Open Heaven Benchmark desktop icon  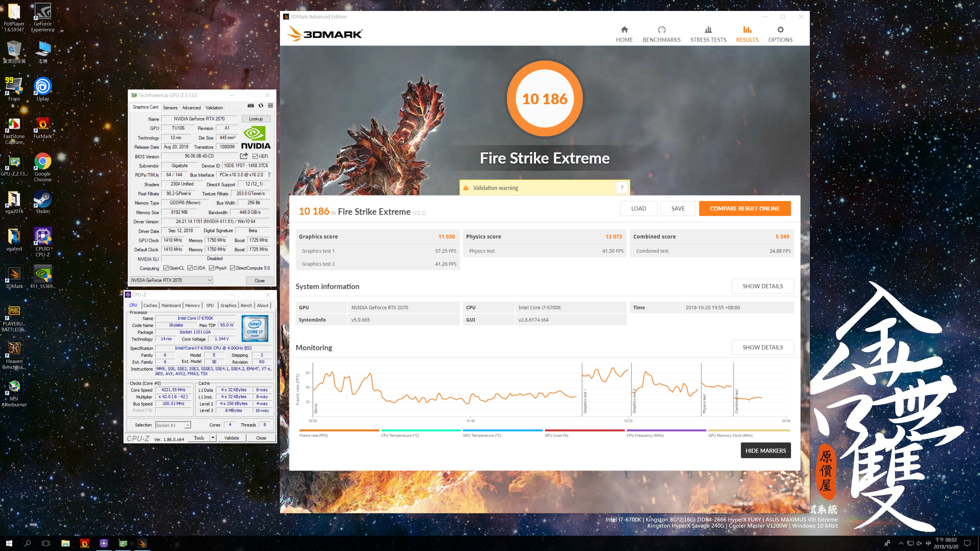pos(14,355)
